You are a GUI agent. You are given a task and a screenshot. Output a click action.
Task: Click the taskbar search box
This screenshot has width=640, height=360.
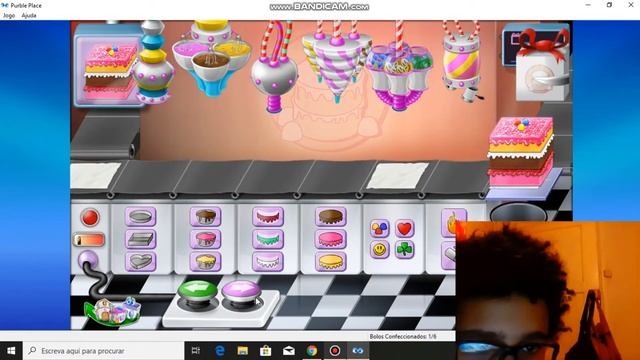click(x=104, y=351)
